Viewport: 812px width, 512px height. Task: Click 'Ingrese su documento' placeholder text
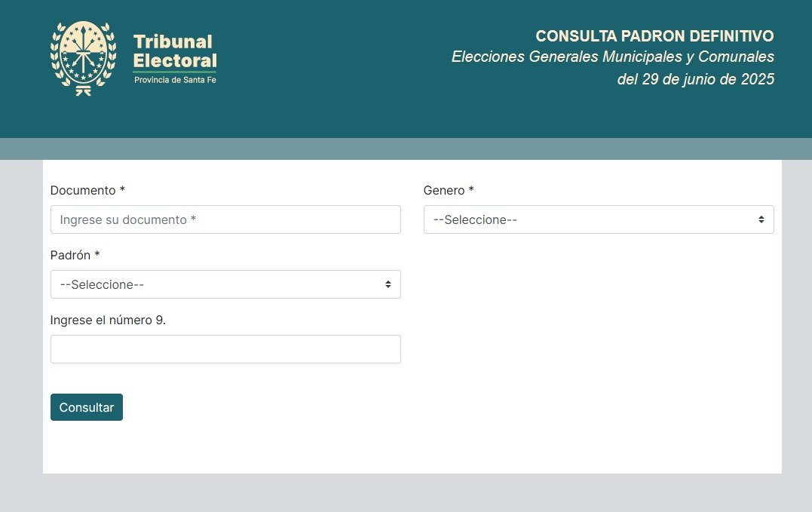pos(128,219)
